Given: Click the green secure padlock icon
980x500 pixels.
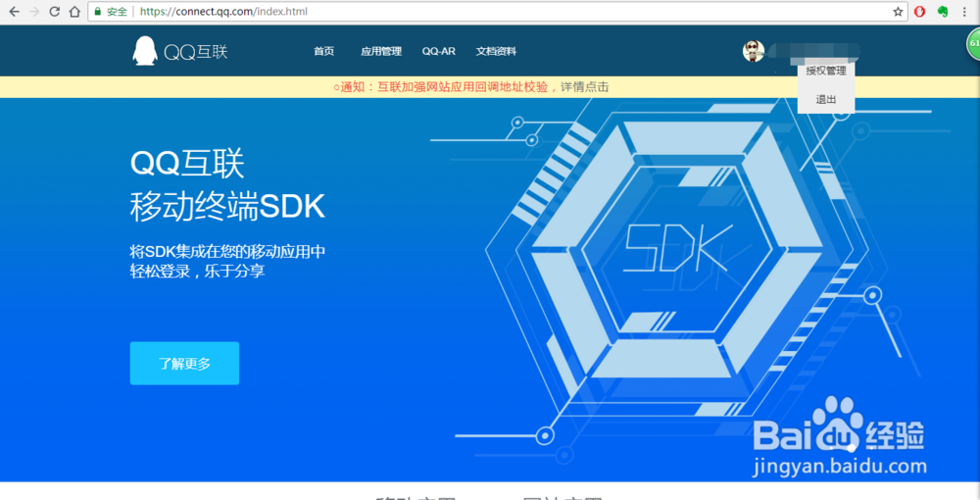Looking at the screenshot, I should [x=97, y=11].
